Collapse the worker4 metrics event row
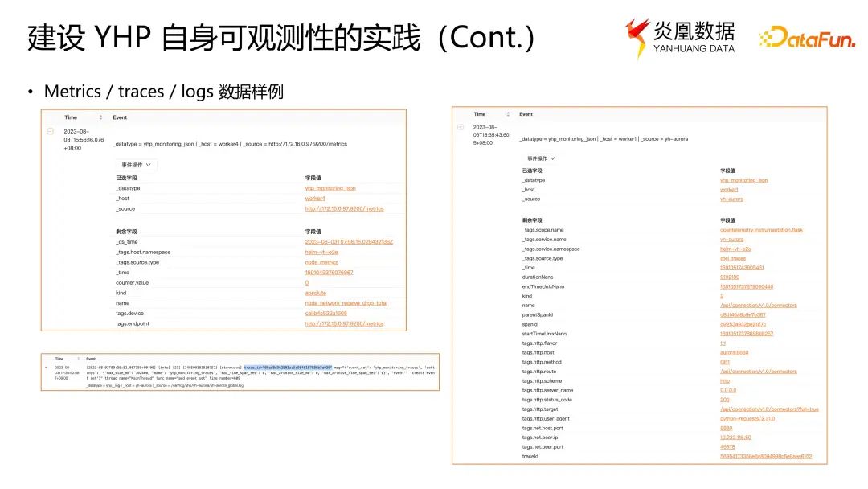The image size is (868, 489). click(x=50, y=131)
